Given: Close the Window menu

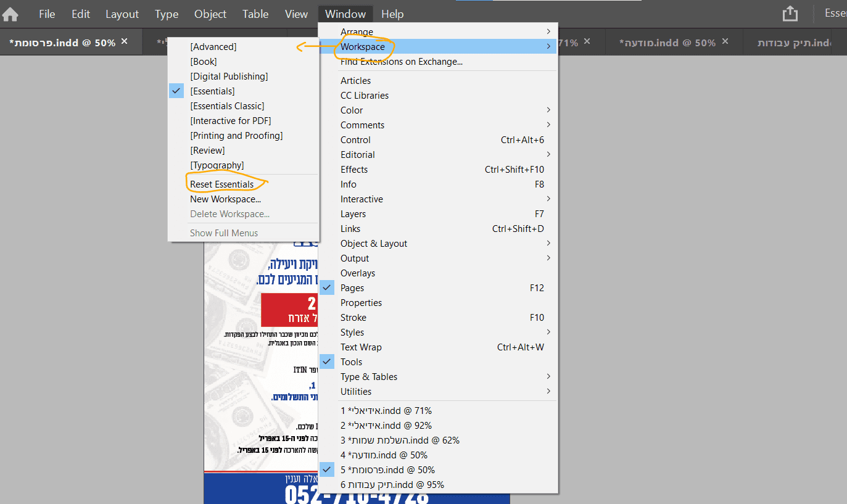Looking at the screenshot, I should pyautogui.click(x=345, y=14).
